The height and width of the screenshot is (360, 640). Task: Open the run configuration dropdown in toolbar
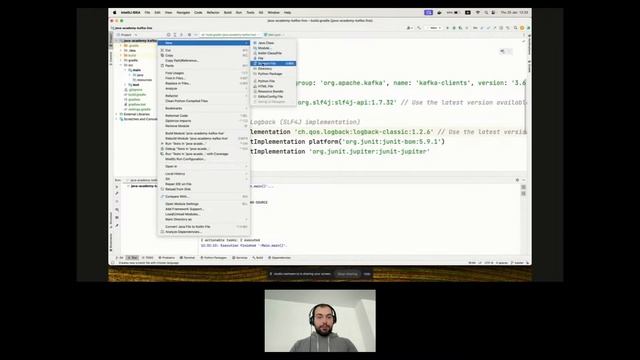(434, 28)
